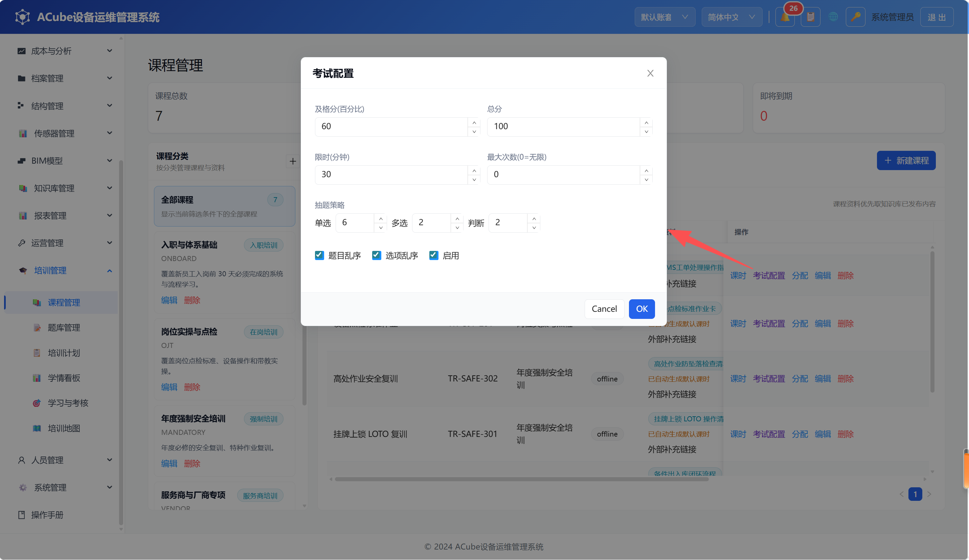Click the key icon in header
Screen dimensions: 969x560
click(855, 17)
